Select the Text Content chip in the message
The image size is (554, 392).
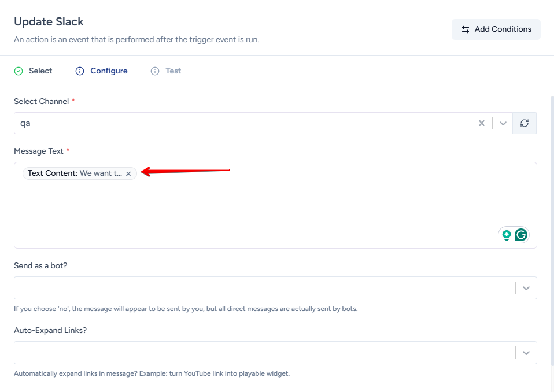coord(74,173)
